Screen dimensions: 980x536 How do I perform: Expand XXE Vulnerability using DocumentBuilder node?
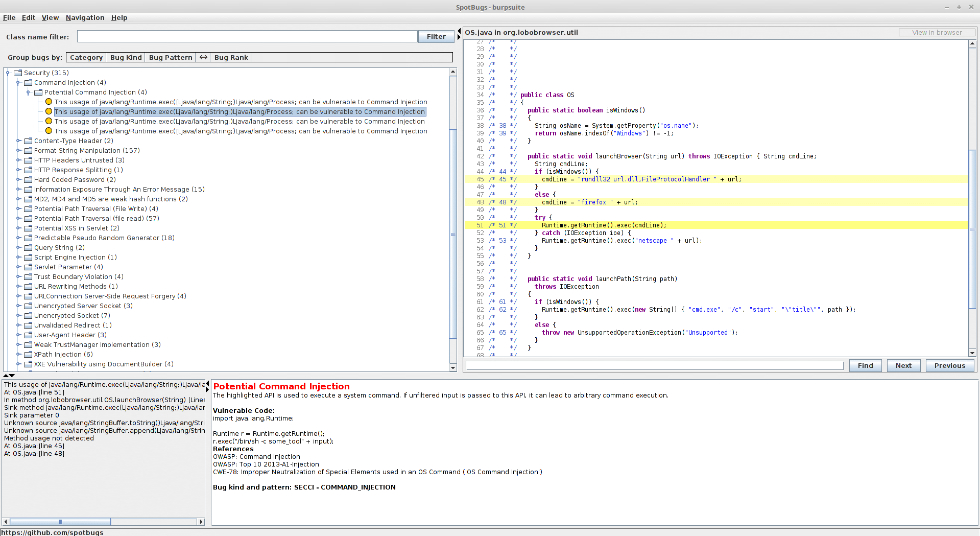tap(18, 364)
